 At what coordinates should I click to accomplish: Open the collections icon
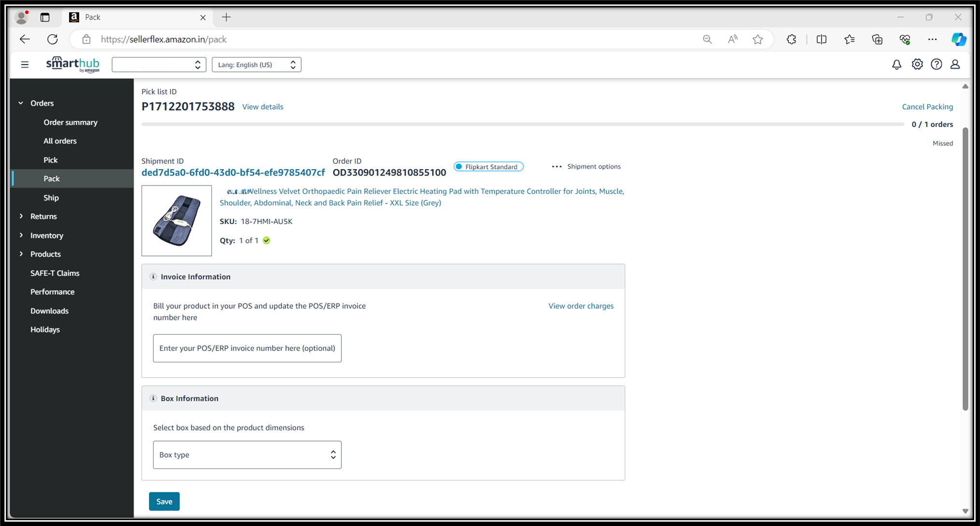[x=877, y=40]
